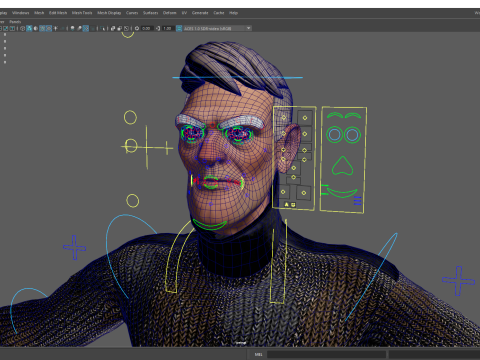480x360 pixels.
Task: Click the exposure value field 0.00
Action: pyautogui.click(x=147, y=28)
